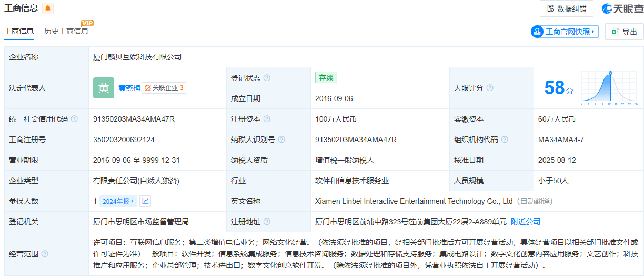Click the green 黄 avatar of legal representative
Viewport: 644px width, 279px height.
tap(104, 88)
